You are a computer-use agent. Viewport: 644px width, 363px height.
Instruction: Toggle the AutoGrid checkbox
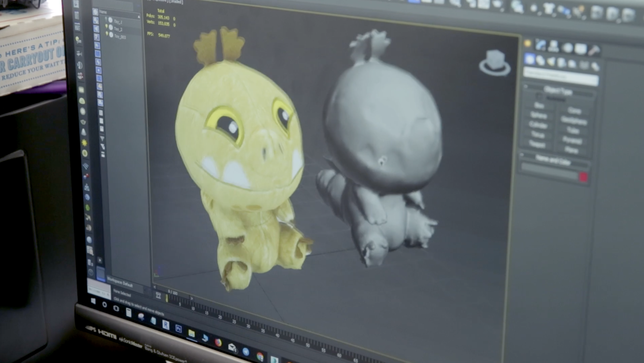point(539,96)
